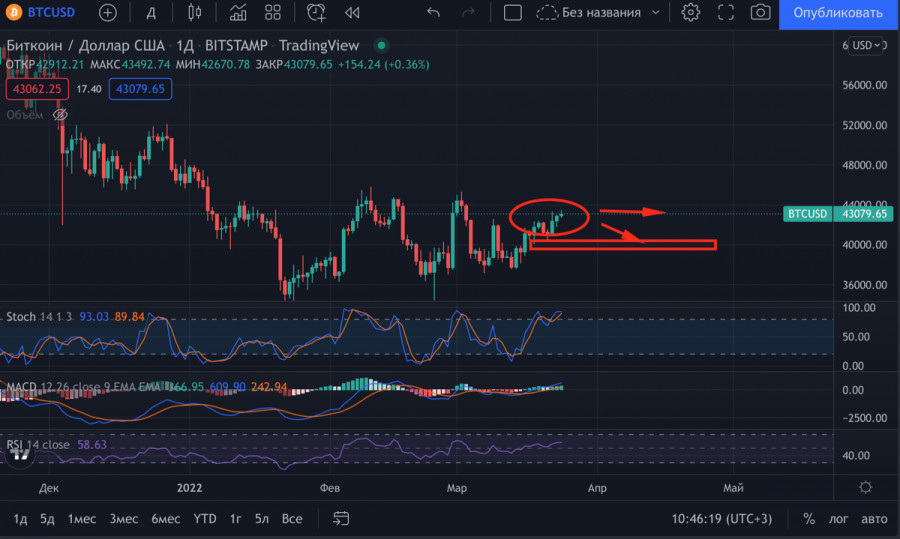The image size is (900, 539).
Task: Open time axis settings gear icon
Action: point(866,488)
